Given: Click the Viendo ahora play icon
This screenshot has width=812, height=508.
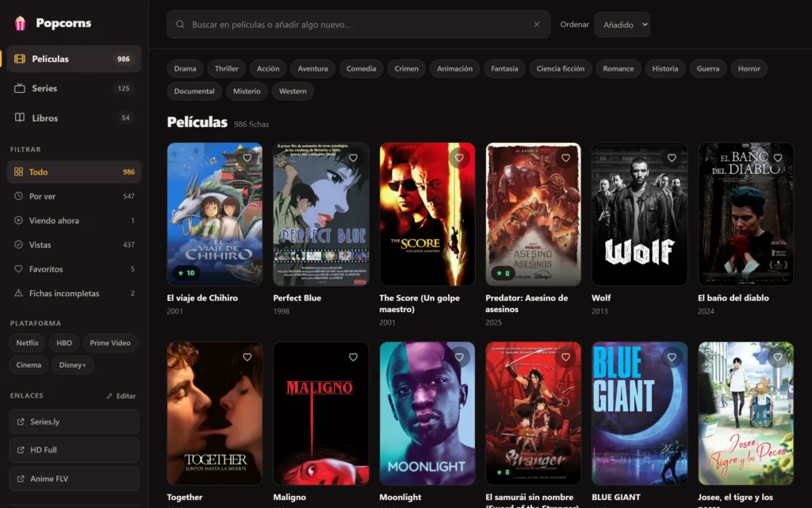Looking at the screenshot, I should pos(19,221).
